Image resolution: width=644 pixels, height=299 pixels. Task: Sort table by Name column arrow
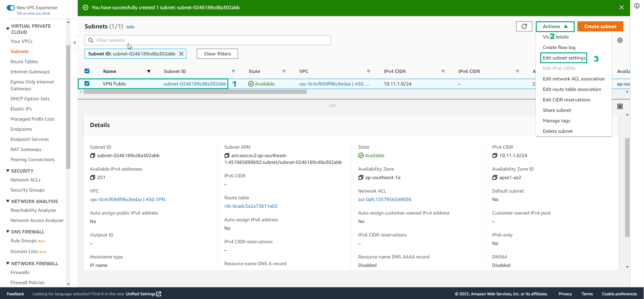pos(149,71)
